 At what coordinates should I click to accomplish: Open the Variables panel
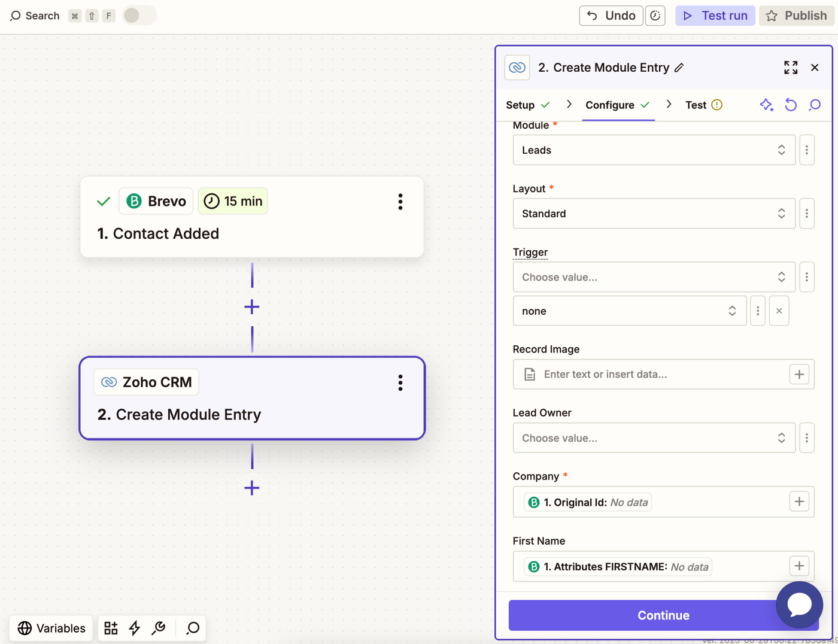coord(51,628)
